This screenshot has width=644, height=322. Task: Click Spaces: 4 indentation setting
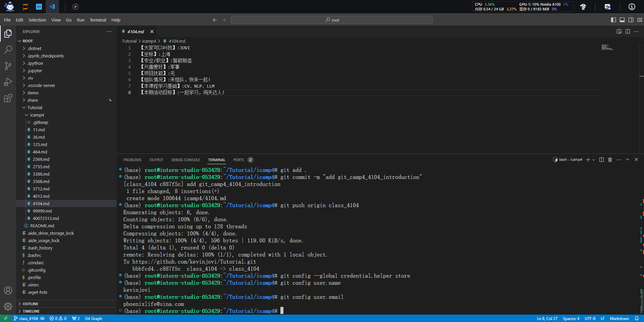(571, 318)
